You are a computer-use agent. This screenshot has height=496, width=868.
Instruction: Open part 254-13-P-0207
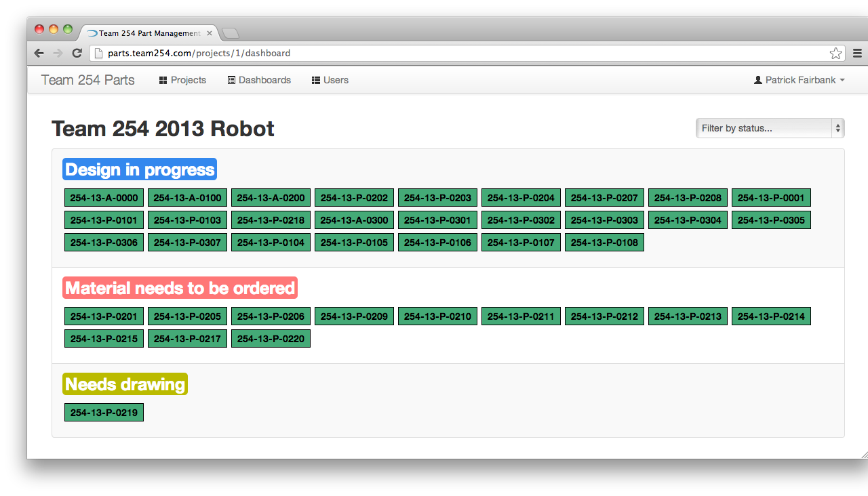[604, 198]
